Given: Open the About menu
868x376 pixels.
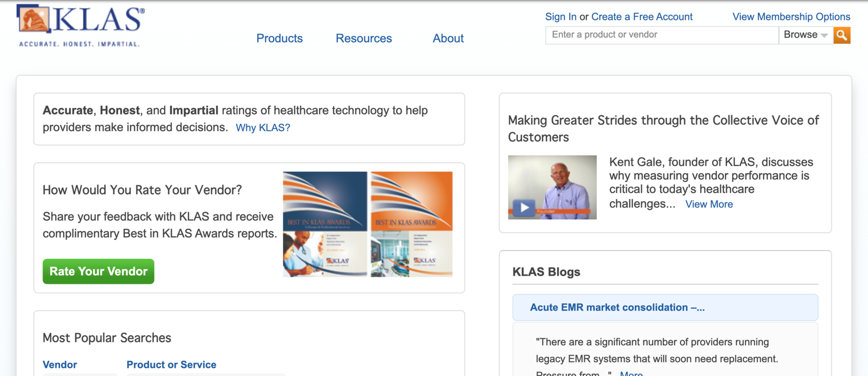Looking at the screenshot, I should (448, 39).
